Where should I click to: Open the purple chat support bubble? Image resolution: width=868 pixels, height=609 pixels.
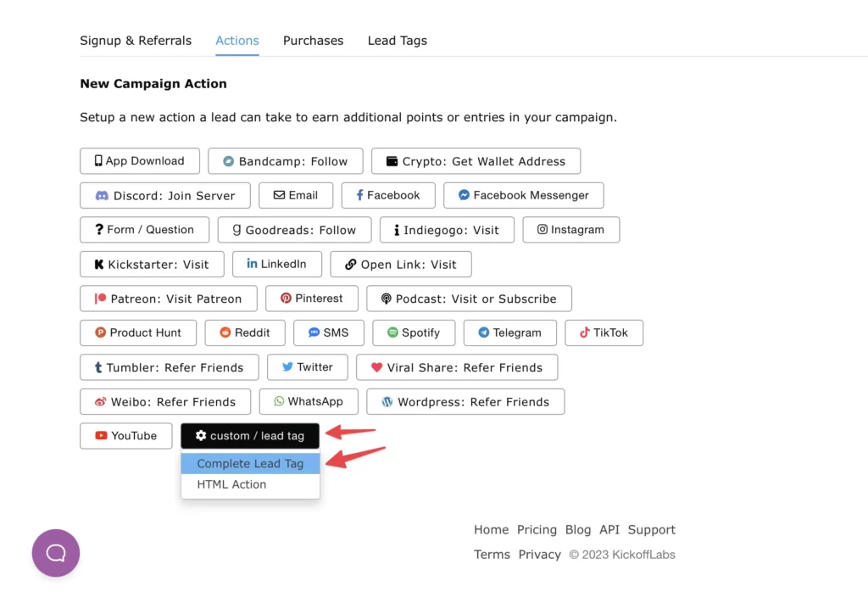pos(56,552)
